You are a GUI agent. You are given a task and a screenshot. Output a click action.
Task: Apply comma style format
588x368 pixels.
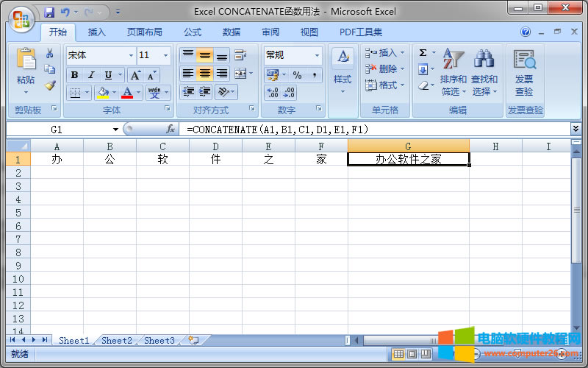(x=315, y=76)
